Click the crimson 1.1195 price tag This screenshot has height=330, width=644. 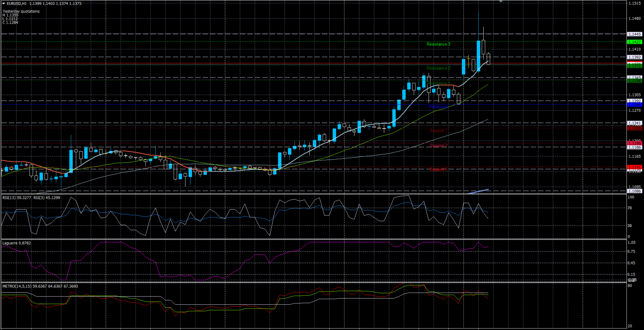[635, 143]
